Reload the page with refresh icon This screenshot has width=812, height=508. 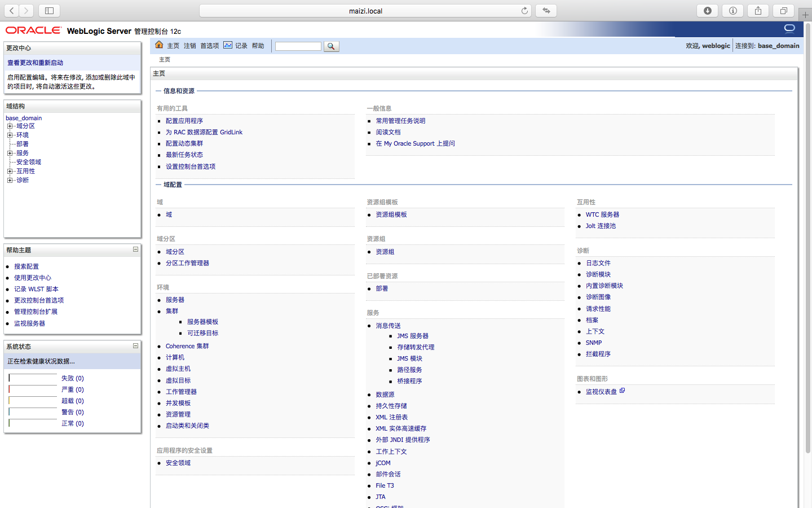pos(524,11)
